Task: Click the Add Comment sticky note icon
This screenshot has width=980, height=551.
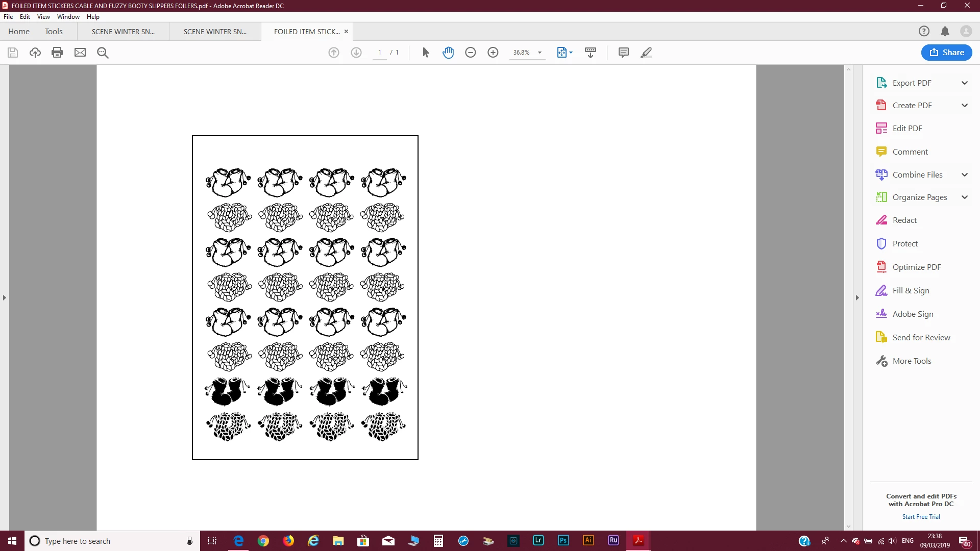Action: (x=623, y=53)
